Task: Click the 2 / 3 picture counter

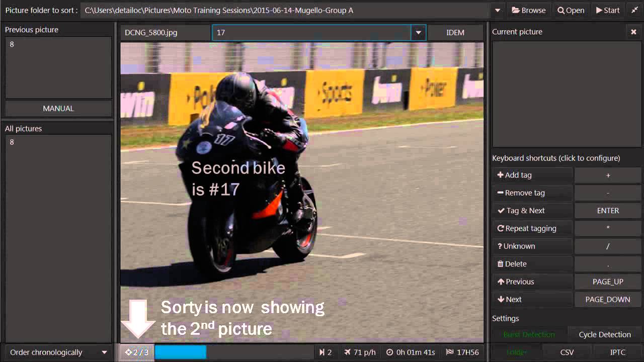Action: point(137,352)
